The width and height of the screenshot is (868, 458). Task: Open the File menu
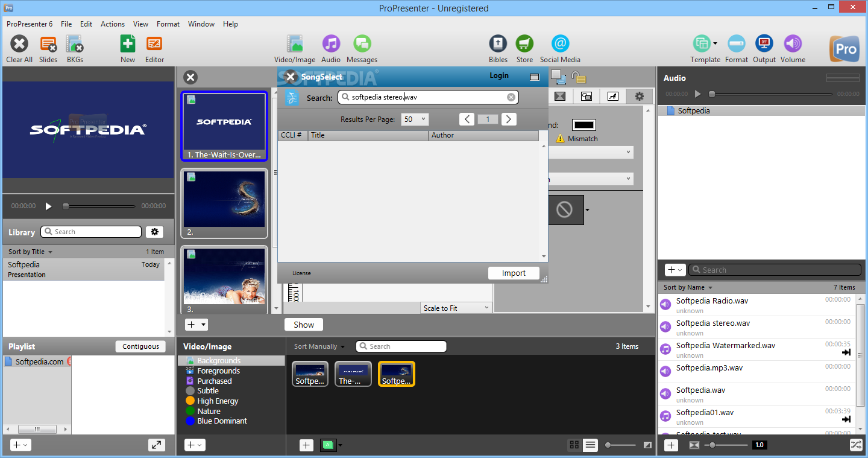(66, 24)
